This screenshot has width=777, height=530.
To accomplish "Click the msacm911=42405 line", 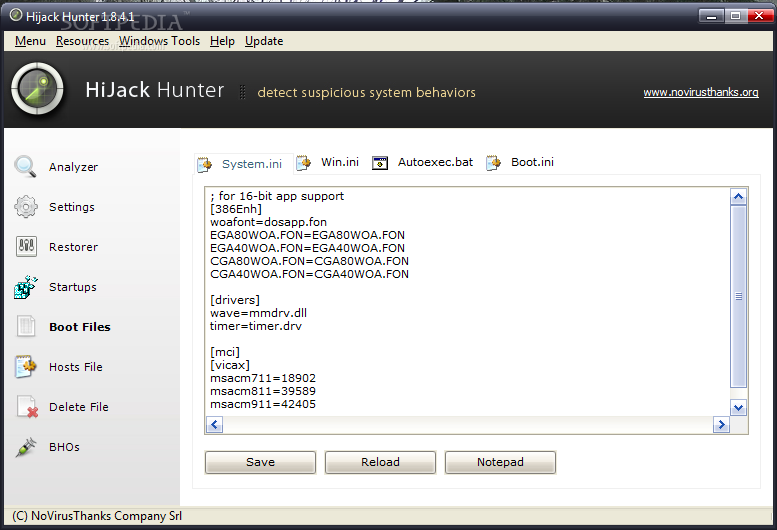I will (x=263, y=404).
